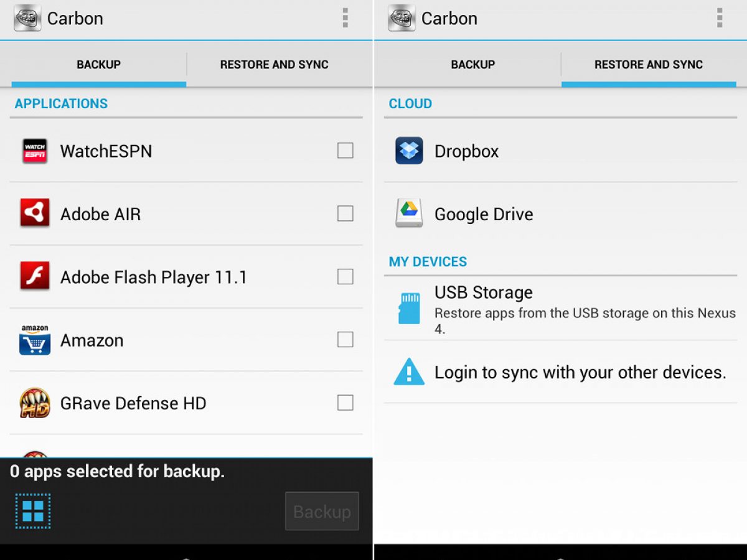The image size is (747, 560).
Task: Select the Amazon backup checkbox
Action: [x=345, y=340]
